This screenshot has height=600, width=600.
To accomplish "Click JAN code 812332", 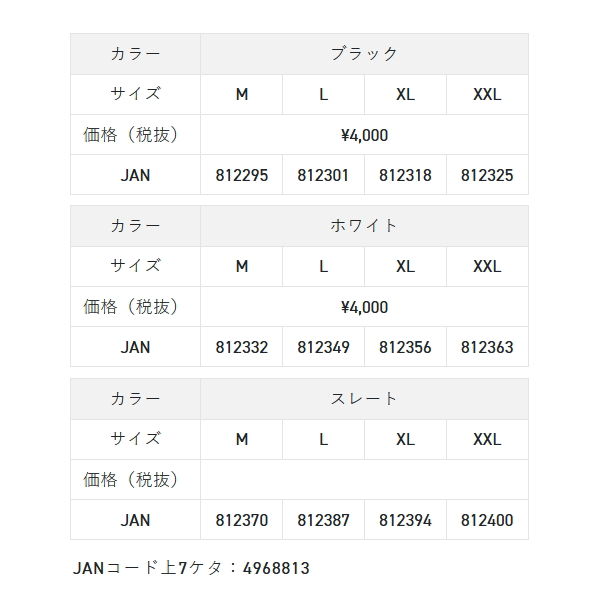I will 242,347.
